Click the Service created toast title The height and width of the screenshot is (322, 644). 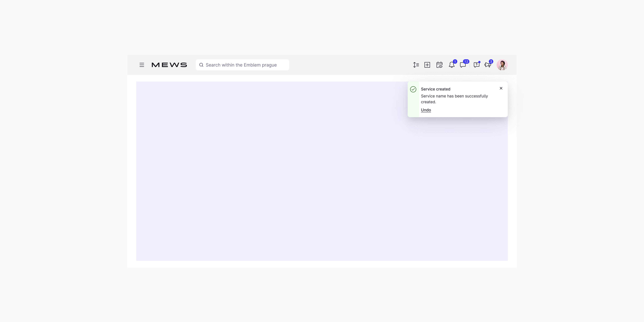click(x=435, y=89)
